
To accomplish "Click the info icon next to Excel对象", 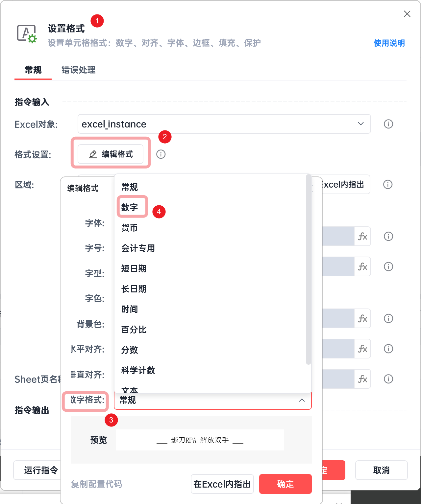I will 388,124.
